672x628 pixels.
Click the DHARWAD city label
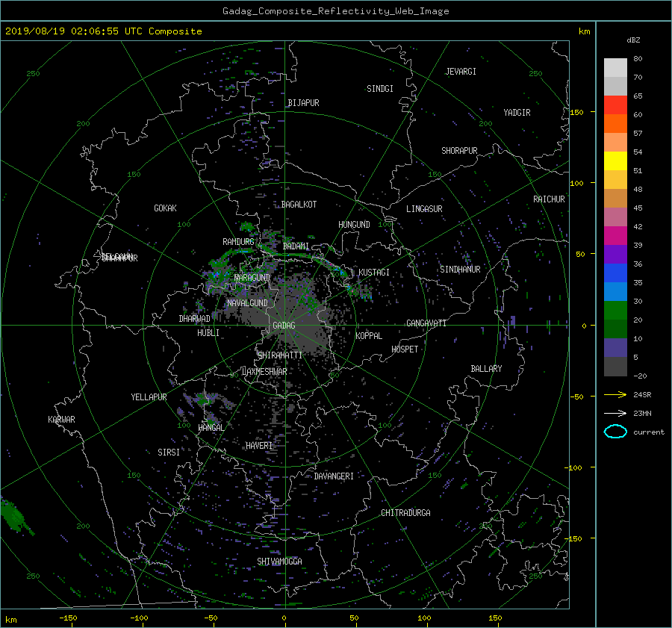(x=195, y=319)
